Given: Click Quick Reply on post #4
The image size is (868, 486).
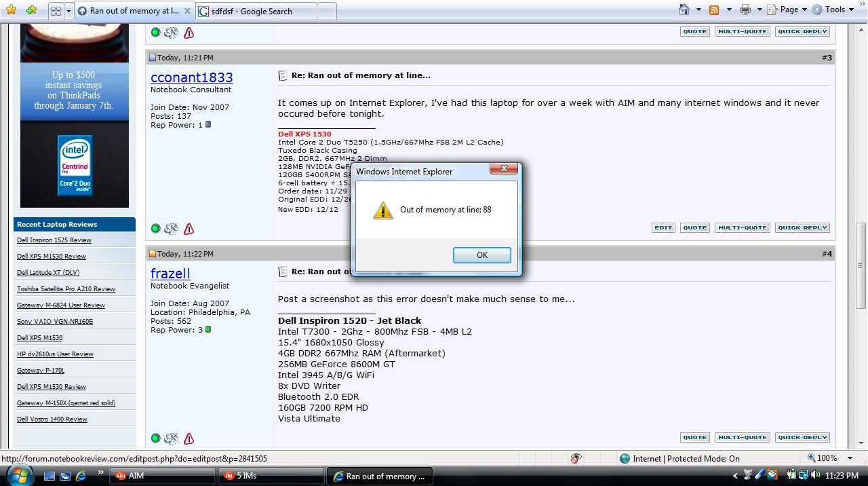Looking at the screenshot, I should pos(802,437).
